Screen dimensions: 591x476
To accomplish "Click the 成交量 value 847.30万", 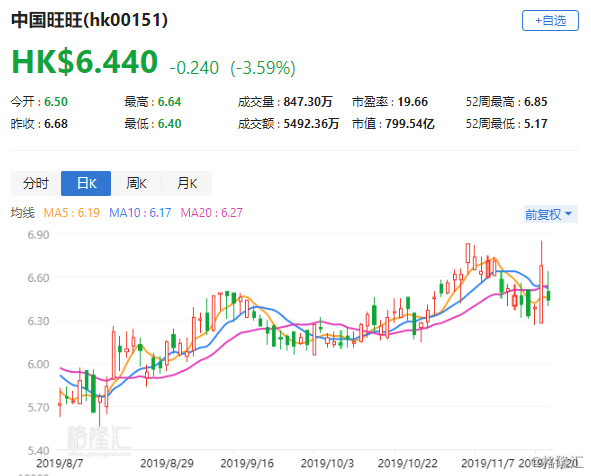I will 308,102.
